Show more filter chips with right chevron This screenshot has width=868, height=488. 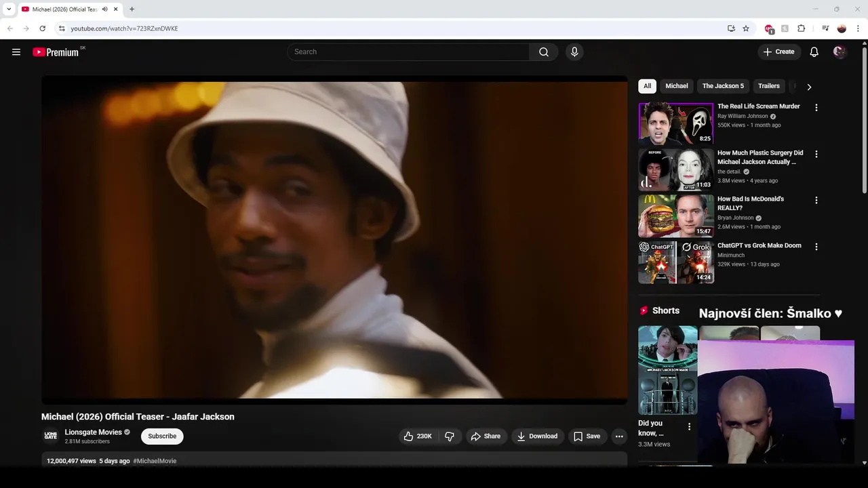(x=809, y=87)
